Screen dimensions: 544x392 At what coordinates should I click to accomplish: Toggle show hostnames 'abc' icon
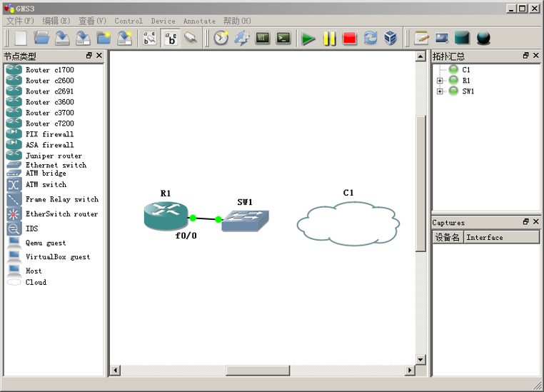pos(171,38)
